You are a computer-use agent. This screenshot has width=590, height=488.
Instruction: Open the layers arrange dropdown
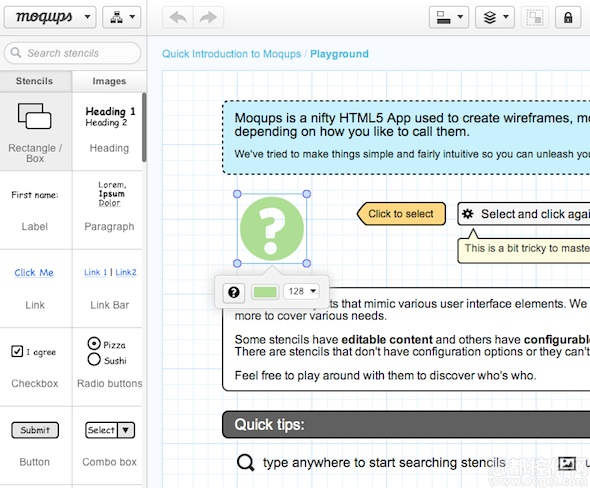coord(494,17)
